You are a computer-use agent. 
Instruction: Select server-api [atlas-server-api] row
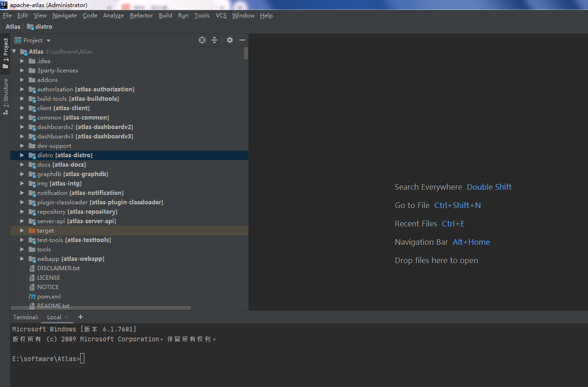click(129, 221)
